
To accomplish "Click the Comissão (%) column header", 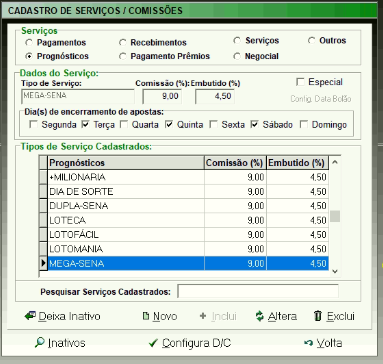I will pyautogui.click(x=235, y=163).
